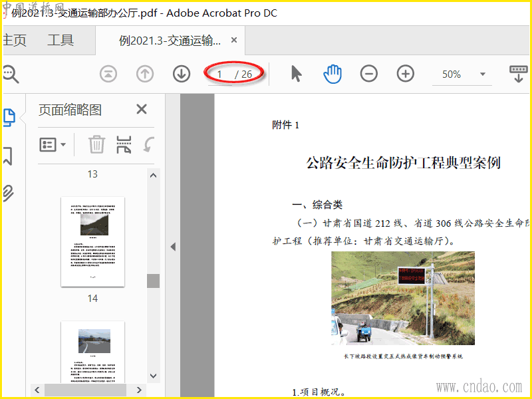Image resolution: width=532 pixels, height=399 pixels.
Task: Click thumbnail horizontal scroll right arrow
Action: click(x=139, y=390)
